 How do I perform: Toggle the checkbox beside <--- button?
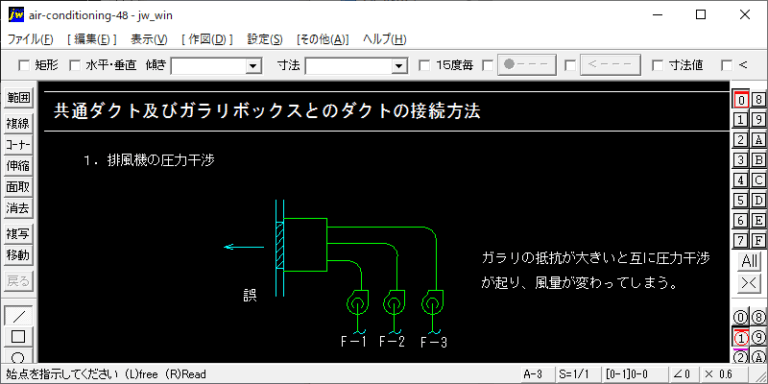(570, 65)
